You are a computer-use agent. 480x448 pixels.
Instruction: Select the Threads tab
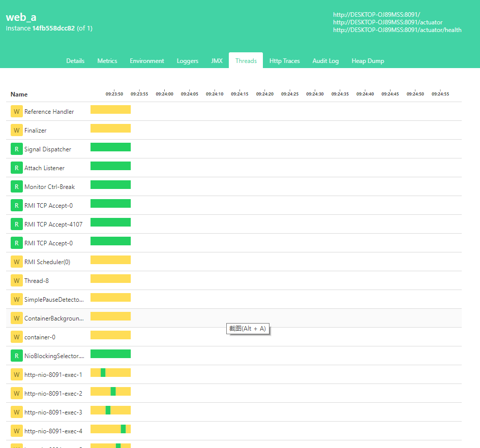tap(246, 61)
